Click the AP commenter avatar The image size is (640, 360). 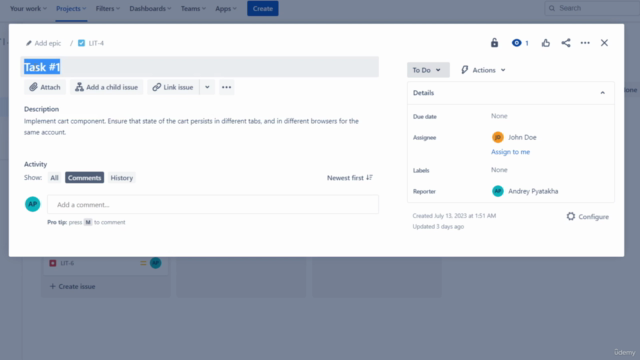coord(33,204)
